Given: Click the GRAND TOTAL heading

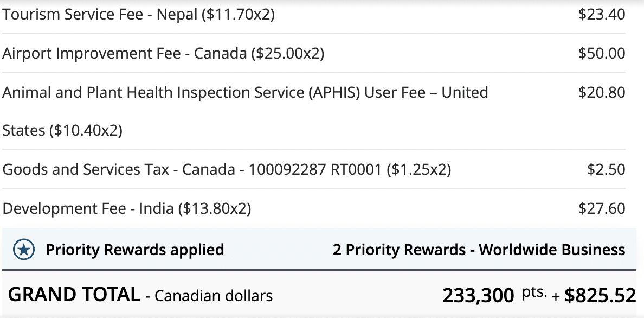Looking at the screenshot, I should 74,295.
